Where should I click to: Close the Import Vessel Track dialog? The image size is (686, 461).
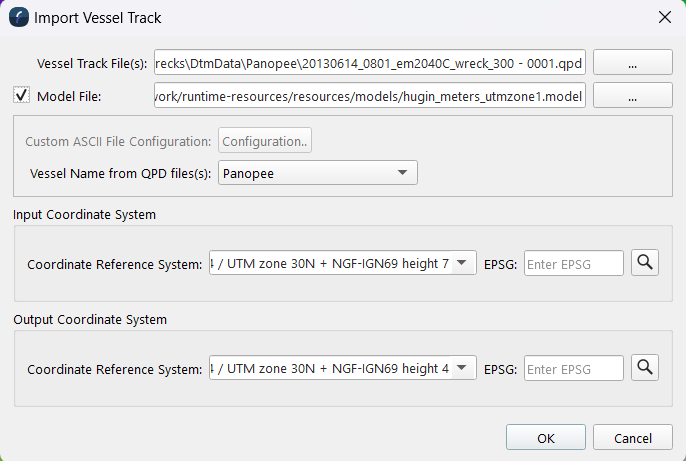(664, 17)
